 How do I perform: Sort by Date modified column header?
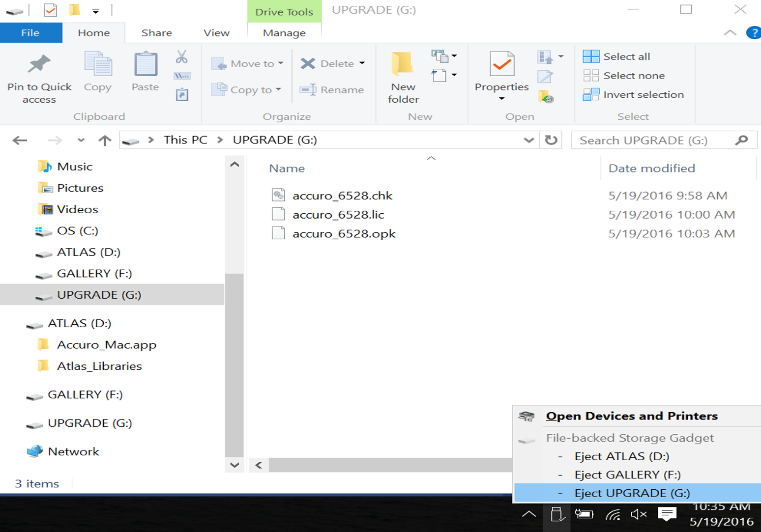tap(651, 168)
